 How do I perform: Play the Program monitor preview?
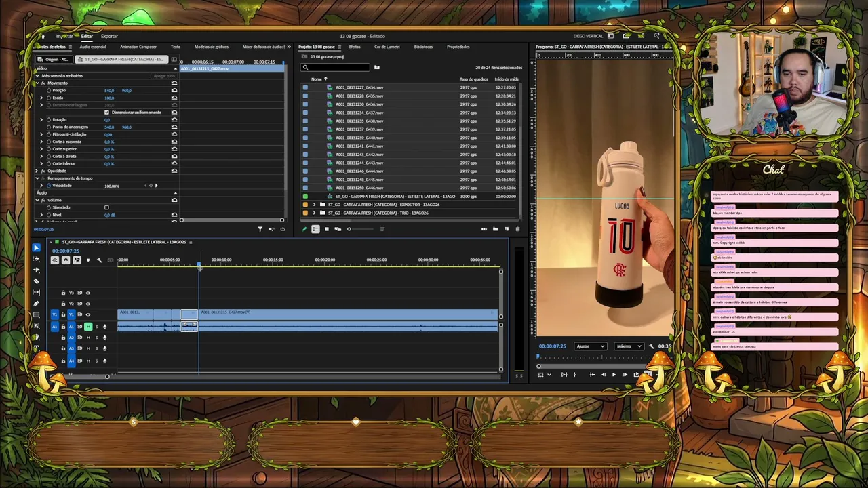click(x=614, y=375)
